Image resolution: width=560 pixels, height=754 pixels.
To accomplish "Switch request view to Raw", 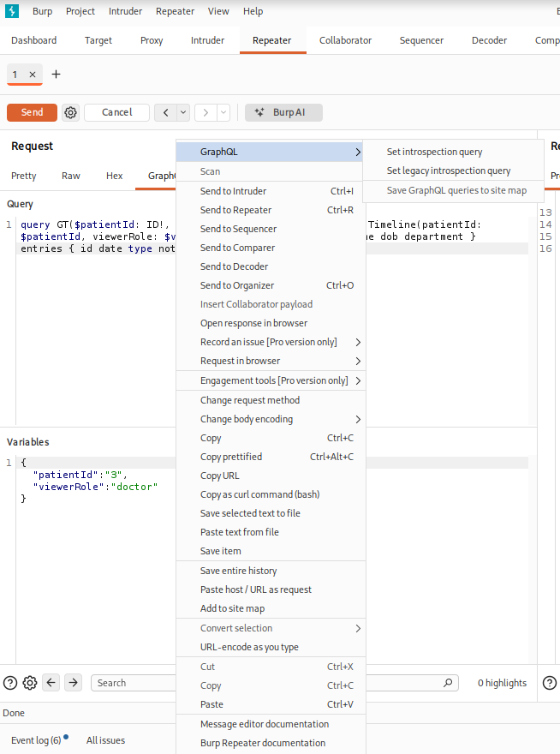I will tap(71, 176).
